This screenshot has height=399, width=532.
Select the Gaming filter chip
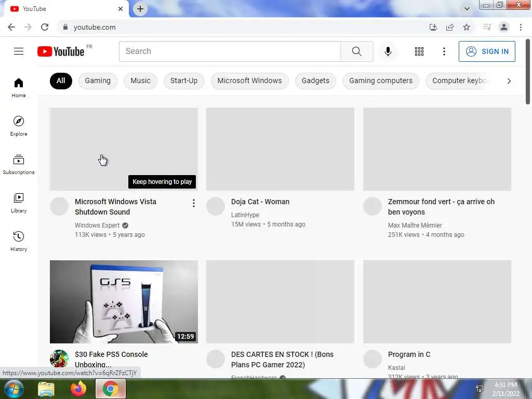tap(98, 81)
